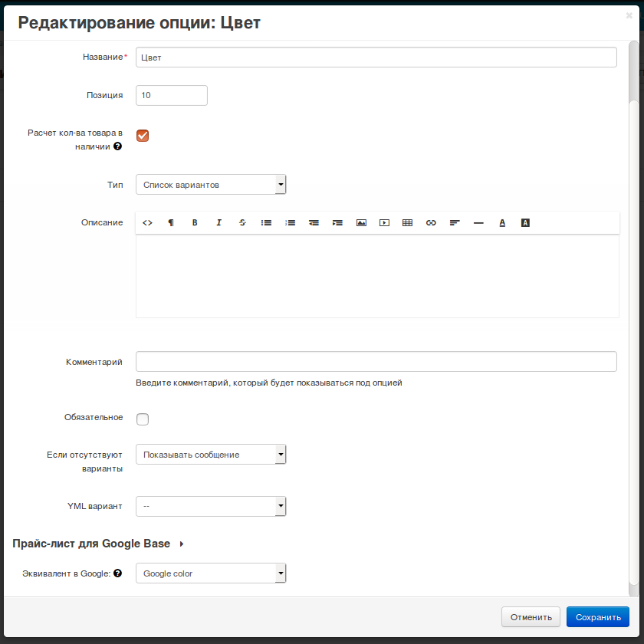The height and width of the screenshot is (644, 644).
Task: Insert table into description editor
Action: pyautogui.click(x=407, y=222)
